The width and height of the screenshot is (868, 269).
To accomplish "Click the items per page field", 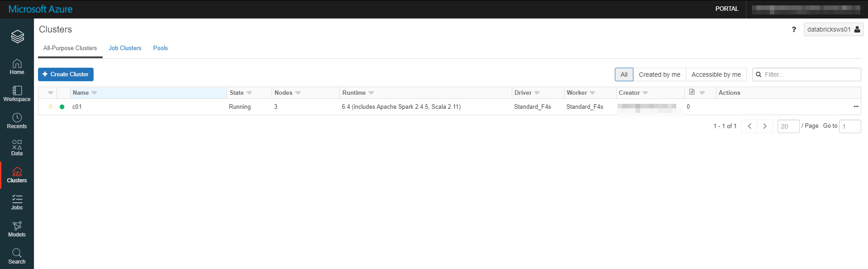I will pyautogui.click(x=788, y=126).
